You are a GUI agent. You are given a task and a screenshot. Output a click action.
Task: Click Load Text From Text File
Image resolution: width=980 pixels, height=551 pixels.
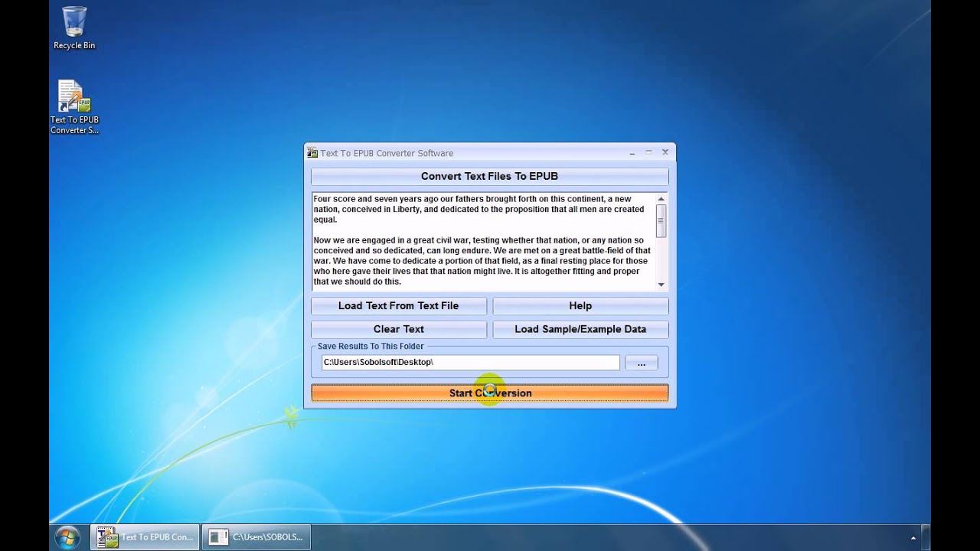(x=398, y=305)
